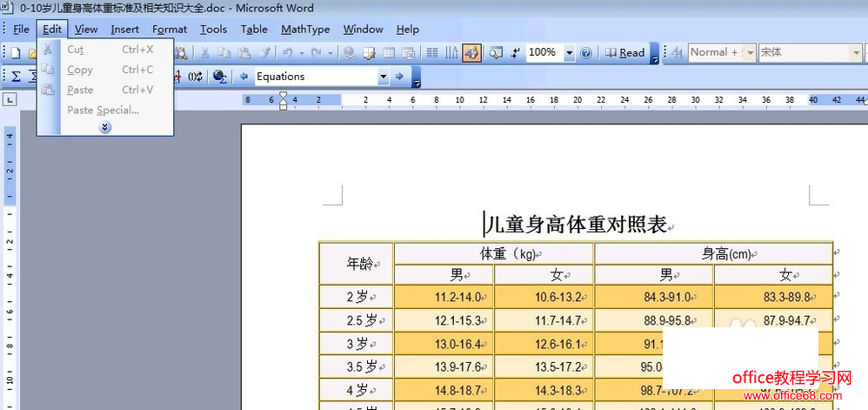
Task: Click the cell 10.6-13.2
Action: [544, 297]
